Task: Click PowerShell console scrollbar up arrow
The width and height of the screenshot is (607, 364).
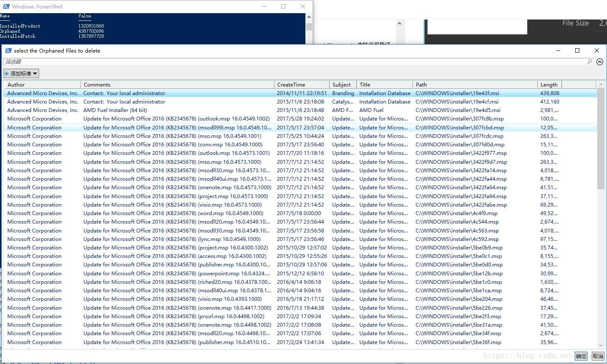Action: [x=309, y=17]
